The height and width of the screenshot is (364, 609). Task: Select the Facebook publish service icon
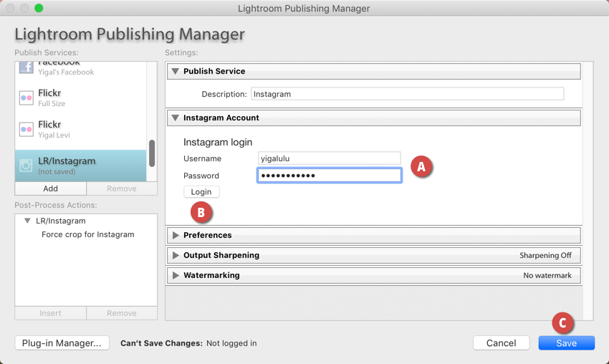click(x=26, y=67)
